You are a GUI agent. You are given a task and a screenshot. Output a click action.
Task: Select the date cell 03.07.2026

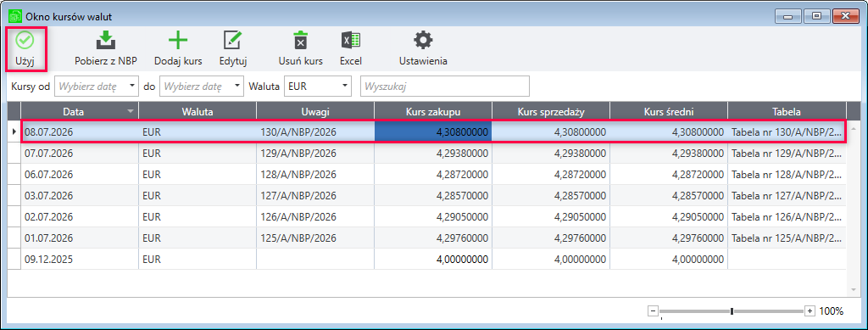tap(80, 195)
